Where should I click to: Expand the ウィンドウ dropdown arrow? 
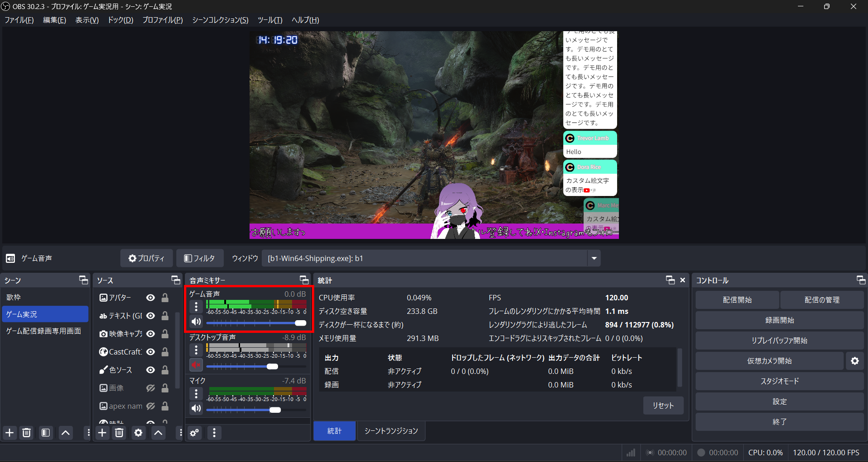tap(594, 258)
